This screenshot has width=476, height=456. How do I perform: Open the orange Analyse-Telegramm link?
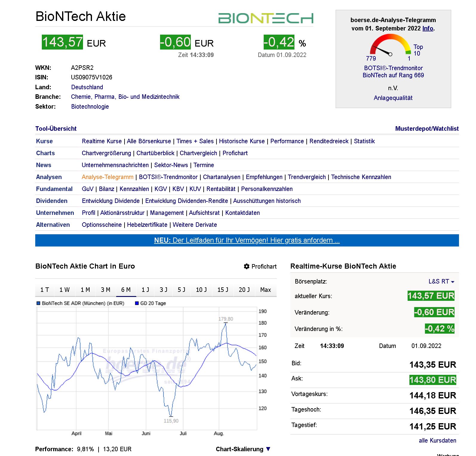(108, 177)
